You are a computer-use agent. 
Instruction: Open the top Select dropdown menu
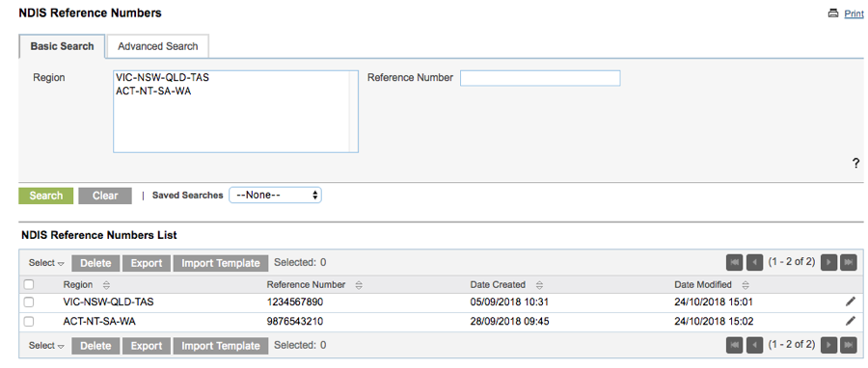[x=46, y=263]
